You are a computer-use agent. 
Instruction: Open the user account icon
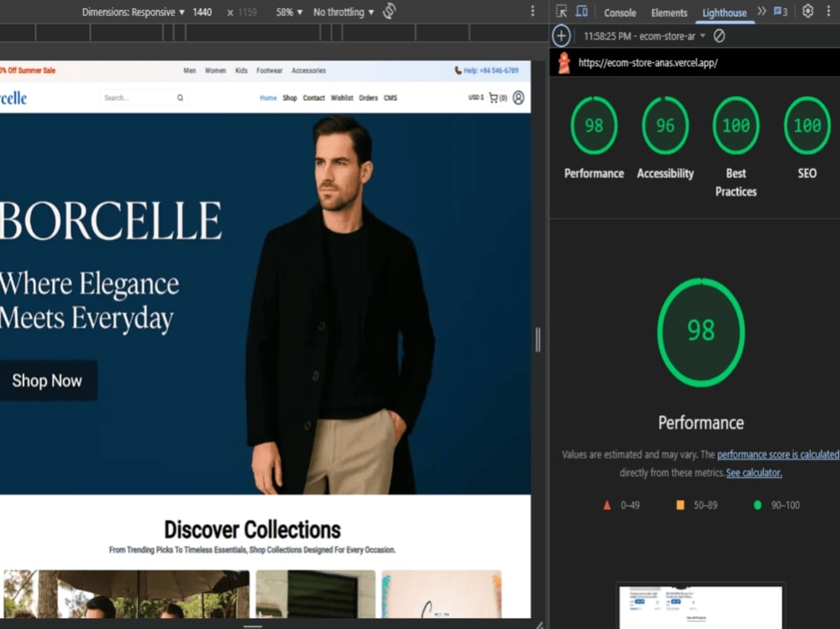[518, 97]
